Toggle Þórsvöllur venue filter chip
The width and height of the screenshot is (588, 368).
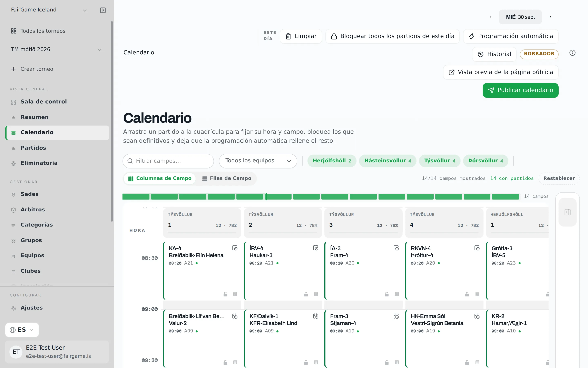(x=486, y=161)
